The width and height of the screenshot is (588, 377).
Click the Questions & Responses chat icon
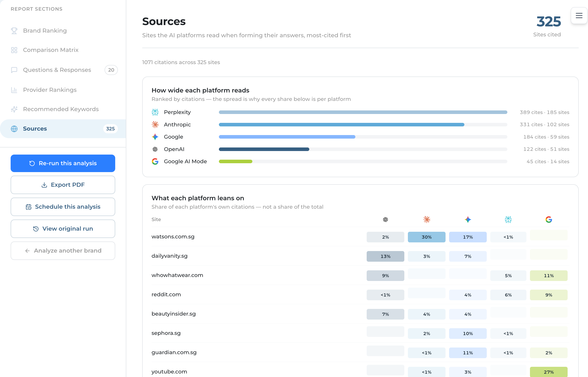[x=14, y=70]
